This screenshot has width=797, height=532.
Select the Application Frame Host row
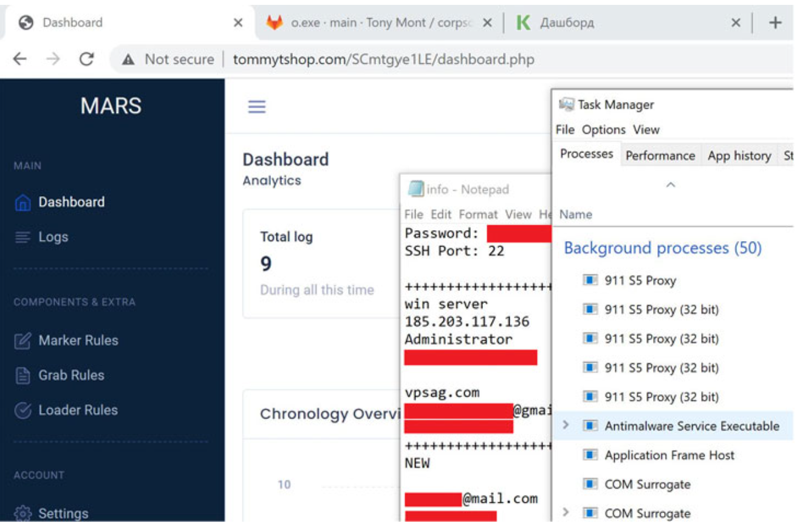coord(673,455)
